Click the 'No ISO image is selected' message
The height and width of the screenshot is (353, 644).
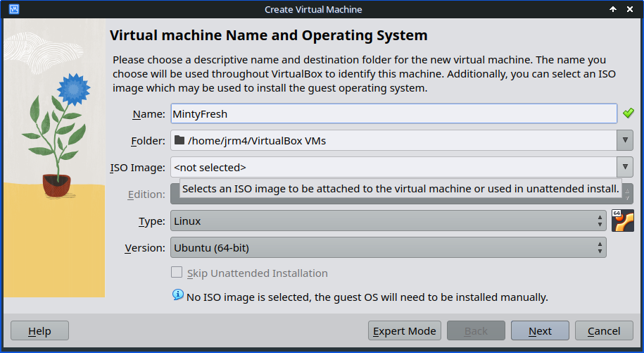point(367,297)
